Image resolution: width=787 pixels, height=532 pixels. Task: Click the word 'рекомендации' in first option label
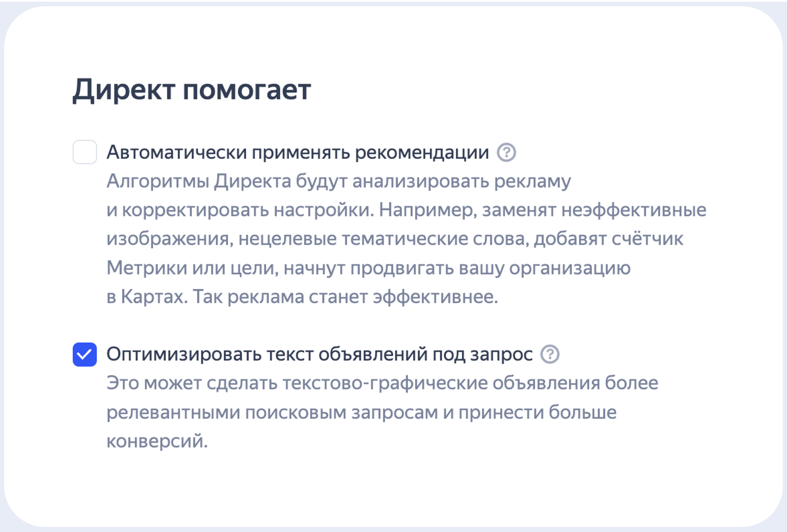coord(422,153)
